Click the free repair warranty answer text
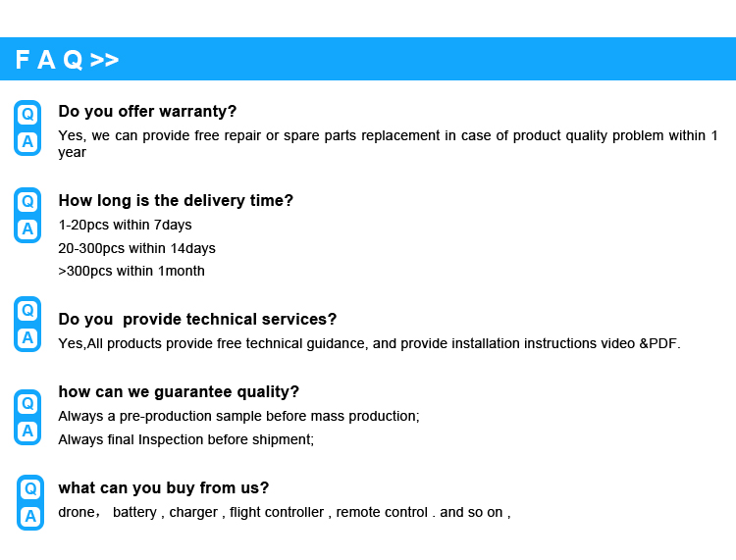This screenshot has height=560, width=736. pyautogui.click(x=388, y=136)
